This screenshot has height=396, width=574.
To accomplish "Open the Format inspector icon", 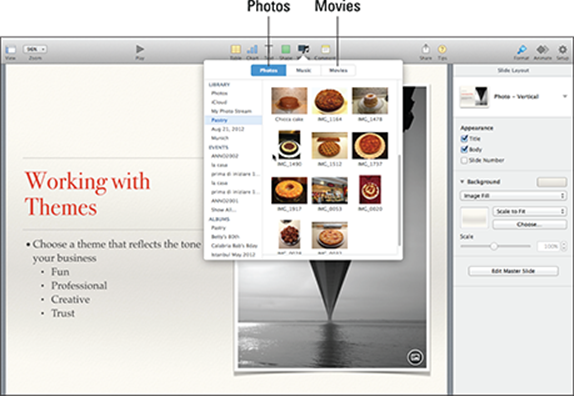I will 521,49.
